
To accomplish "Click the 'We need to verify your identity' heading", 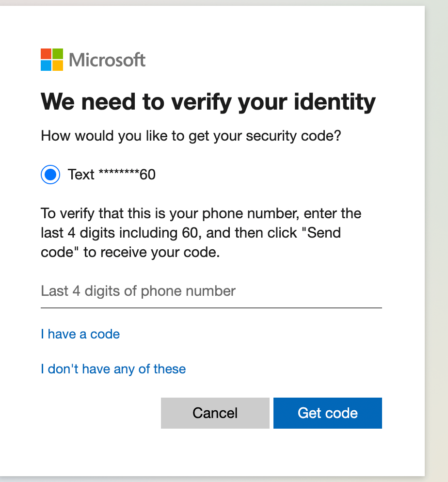I will (x=208, y=102).
